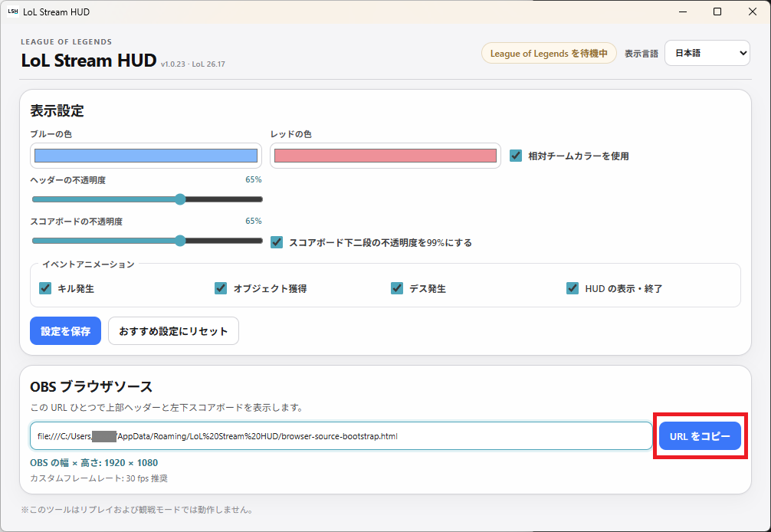Click the LSH app icon in title bar
The width and height of the screenshot is (771, 532).
(x=13, y=11)
